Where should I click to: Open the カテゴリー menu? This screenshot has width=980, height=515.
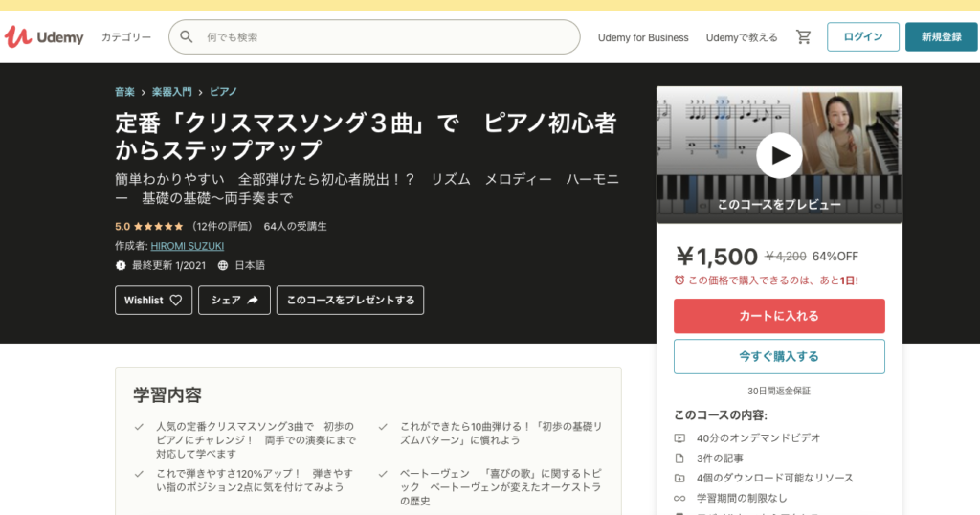pos(126,37)
